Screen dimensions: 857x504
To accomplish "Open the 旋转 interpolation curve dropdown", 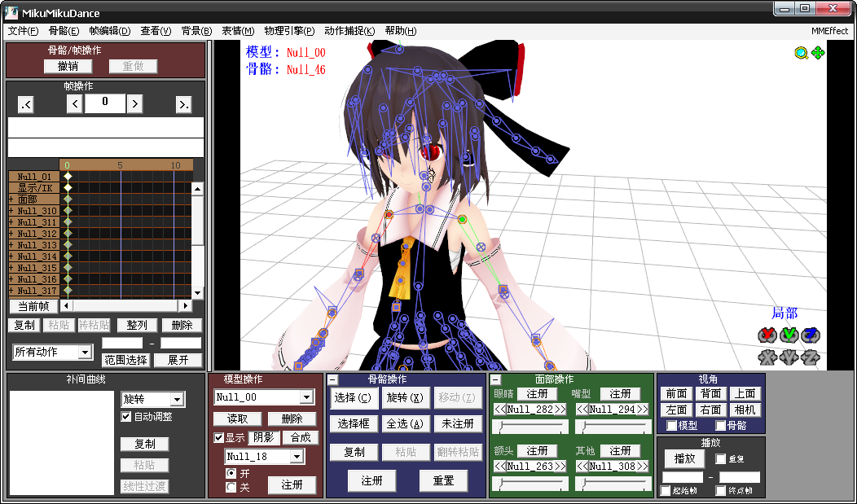I will (x=177, y=400).
